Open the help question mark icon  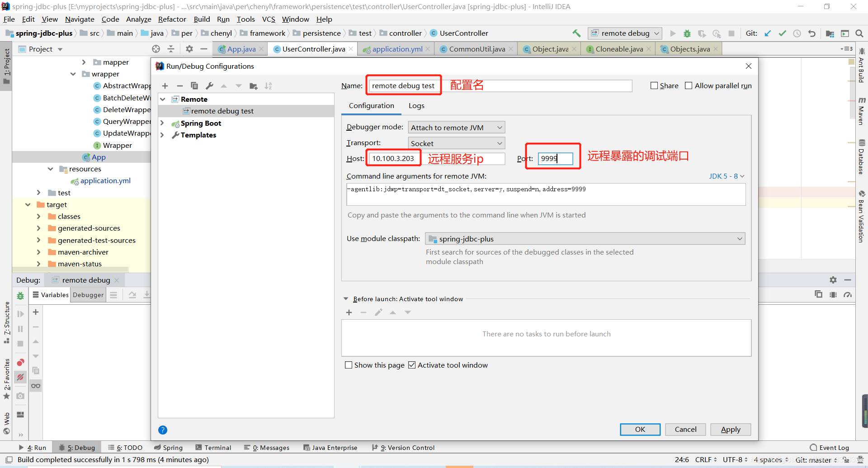point(163,430)
